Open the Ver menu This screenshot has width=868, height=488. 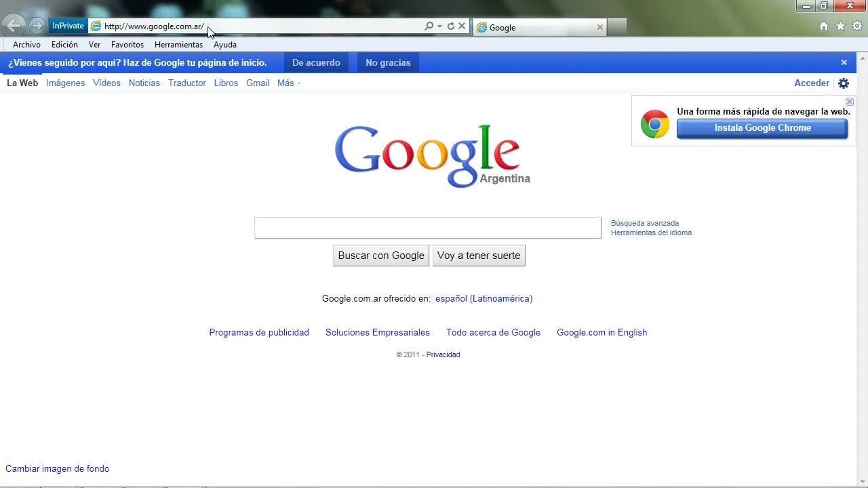(x=94, y=45)
